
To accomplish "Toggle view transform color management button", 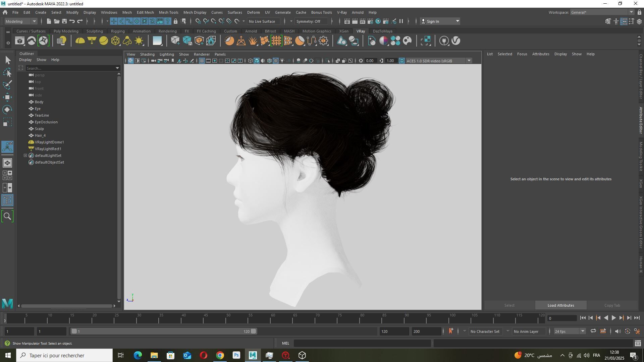I will (402, 61).
